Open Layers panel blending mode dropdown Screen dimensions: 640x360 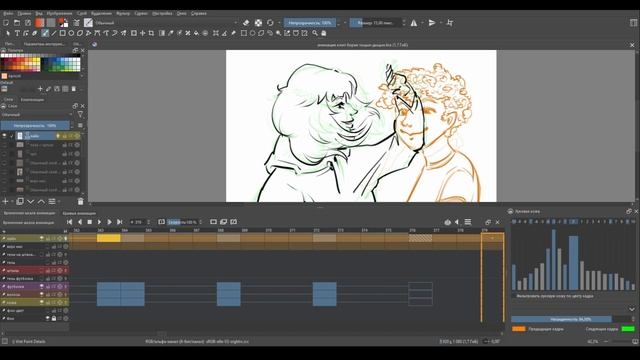tap(37, 115)
